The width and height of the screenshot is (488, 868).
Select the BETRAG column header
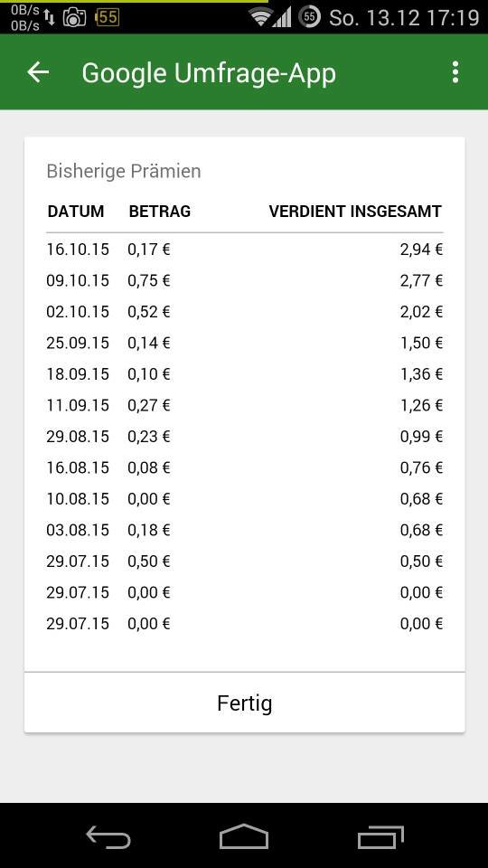tap(159, 211)
